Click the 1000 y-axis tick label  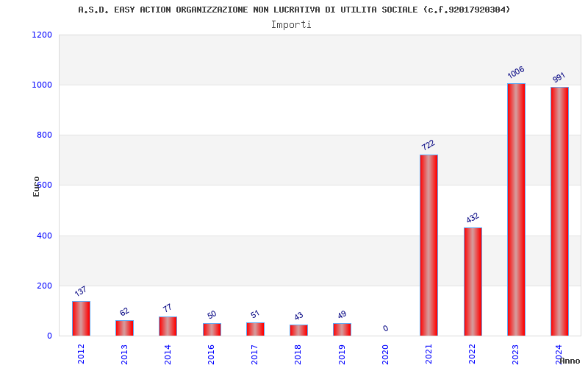click(x=42, y=85)
